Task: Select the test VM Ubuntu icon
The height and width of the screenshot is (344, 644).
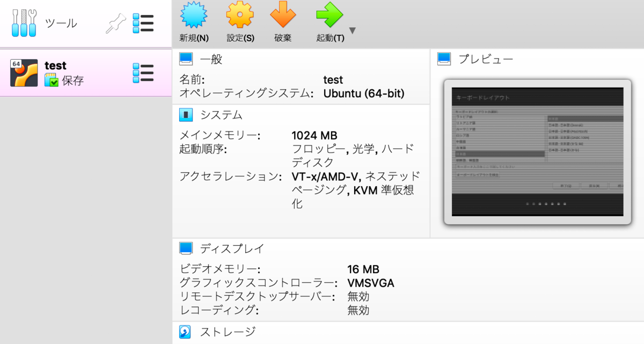Action: (24, 73)
